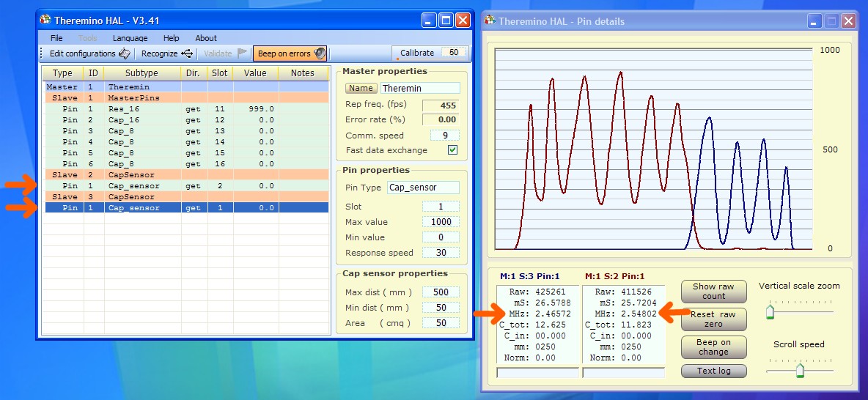Click Edit configurations notepad icon
The height and width of the screenshot is (400, 868).
[x=125, y=53]
